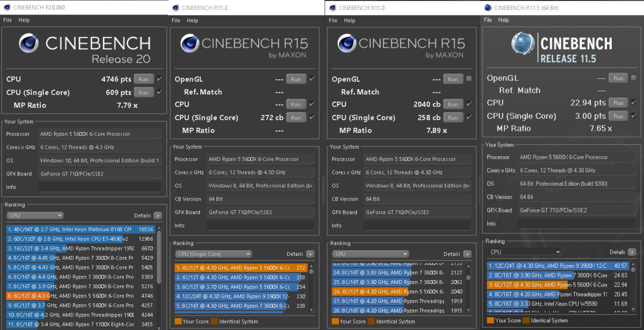This screenshot has width=644, height=330.
Task: Toggle the checkmark next to OpenGL Run in R15
Action: [x=312, y=78]
